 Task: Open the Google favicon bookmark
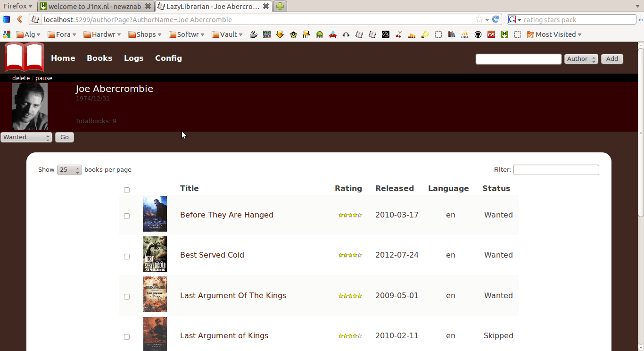coord(7,34)
